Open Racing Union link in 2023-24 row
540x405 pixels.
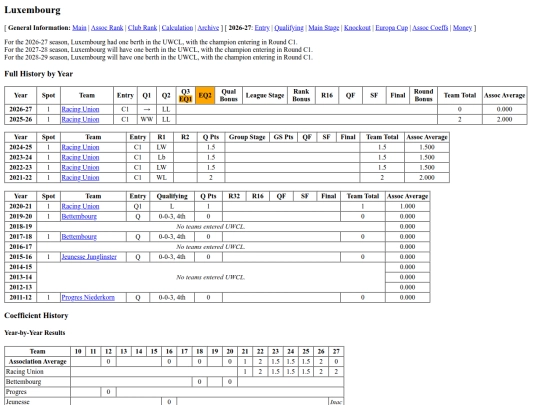pyautogui.click(x=80, y=157)
